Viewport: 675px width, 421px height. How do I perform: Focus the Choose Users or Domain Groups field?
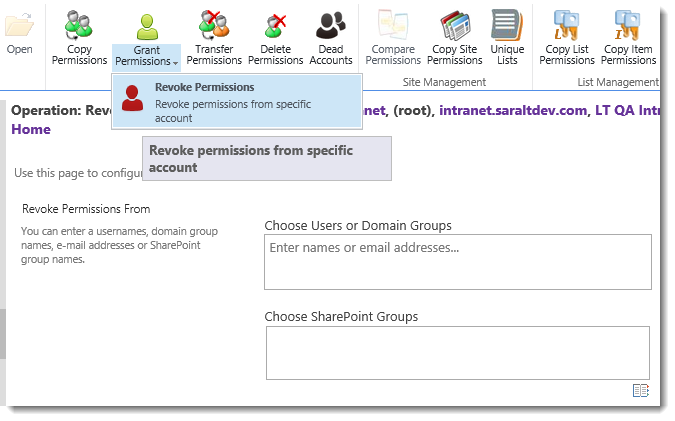click(458, 262)
